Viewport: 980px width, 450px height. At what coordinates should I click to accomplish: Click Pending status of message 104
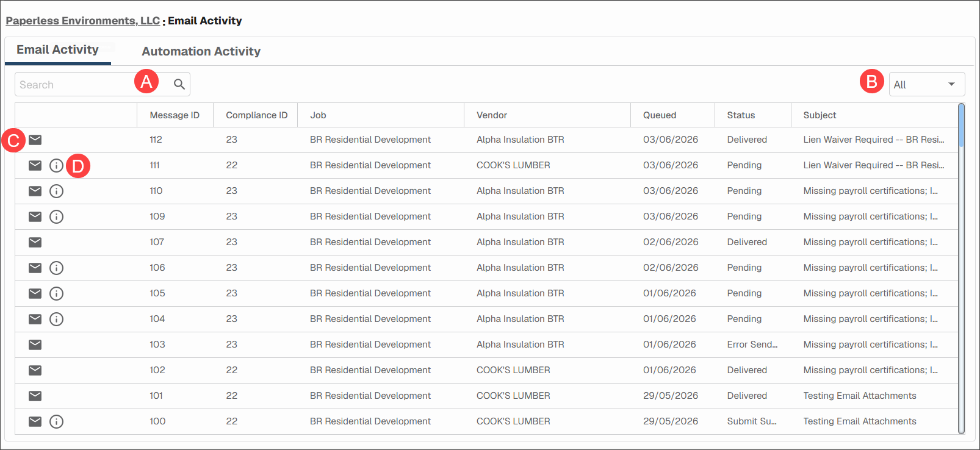744,319
